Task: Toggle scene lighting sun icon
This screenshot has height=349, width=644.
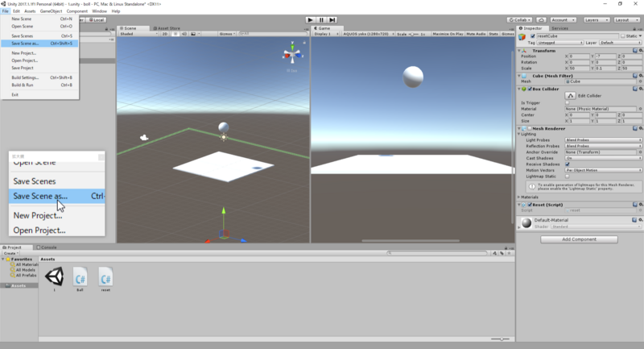Action: 175,34
